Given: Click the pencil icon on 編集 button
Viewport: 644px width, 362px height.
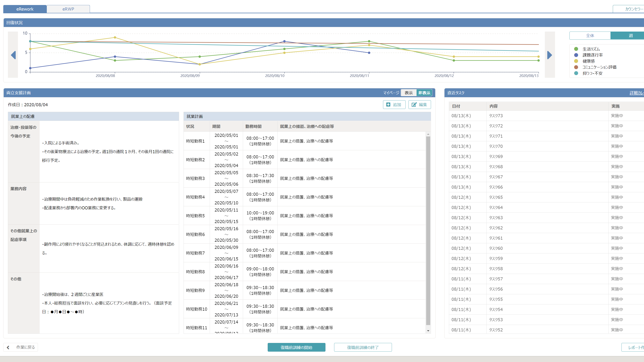Looking at the screenshot, I should pyautogui.click(x=414, y=105).
